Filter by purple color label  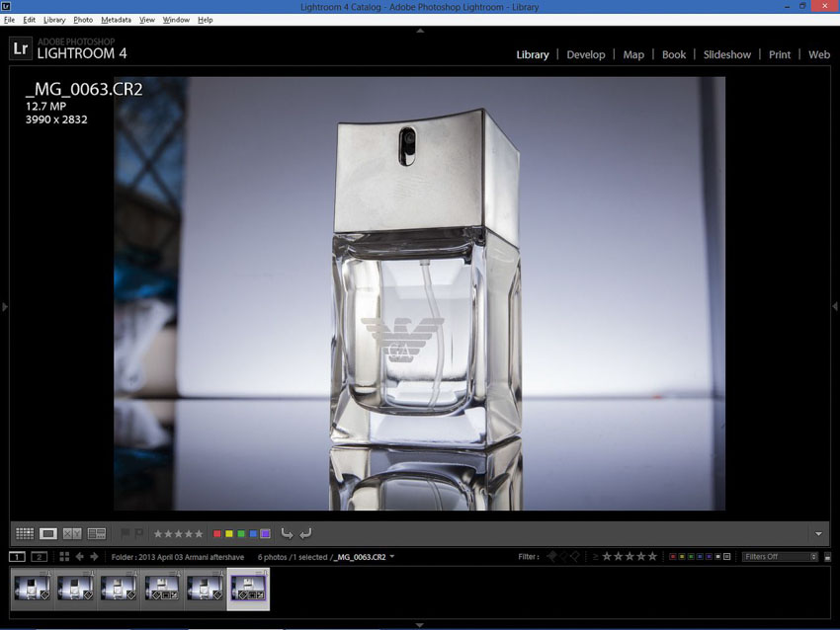(x=709, y=557)
